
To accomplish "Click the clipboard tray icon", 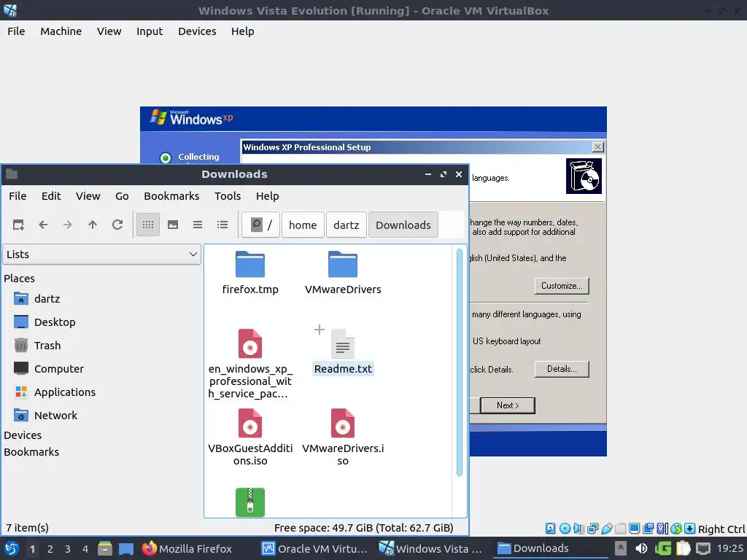I will tap(683, 548).
